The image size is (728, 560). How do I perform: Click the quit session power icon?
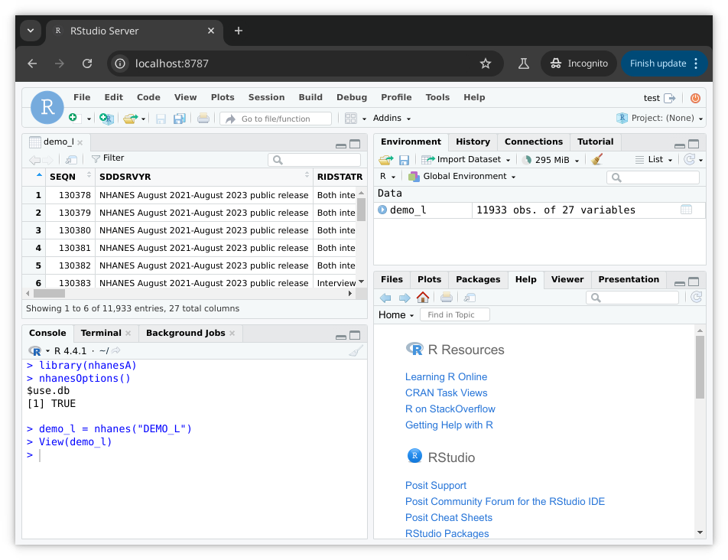coord(695,98)
